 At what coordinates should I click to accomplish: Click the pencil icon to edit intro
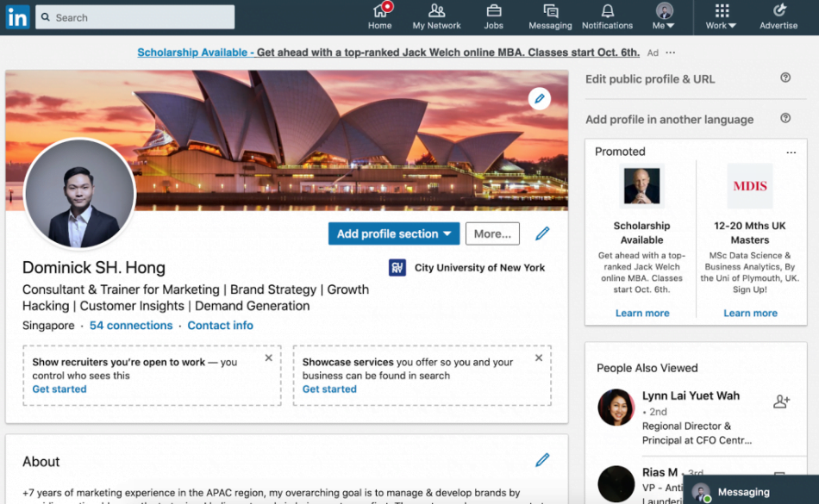(x=542, y=233)
